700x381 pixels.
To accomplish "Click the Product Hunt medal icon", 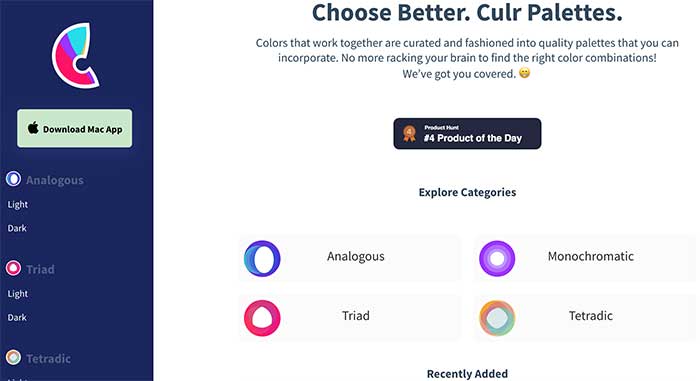I will 409,134.
